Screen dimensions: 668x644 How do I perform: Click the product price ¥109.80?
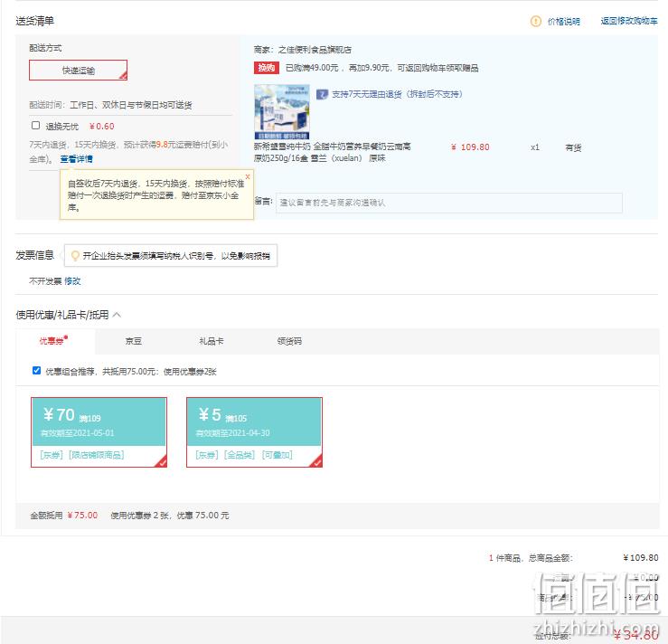coord(470,147)
